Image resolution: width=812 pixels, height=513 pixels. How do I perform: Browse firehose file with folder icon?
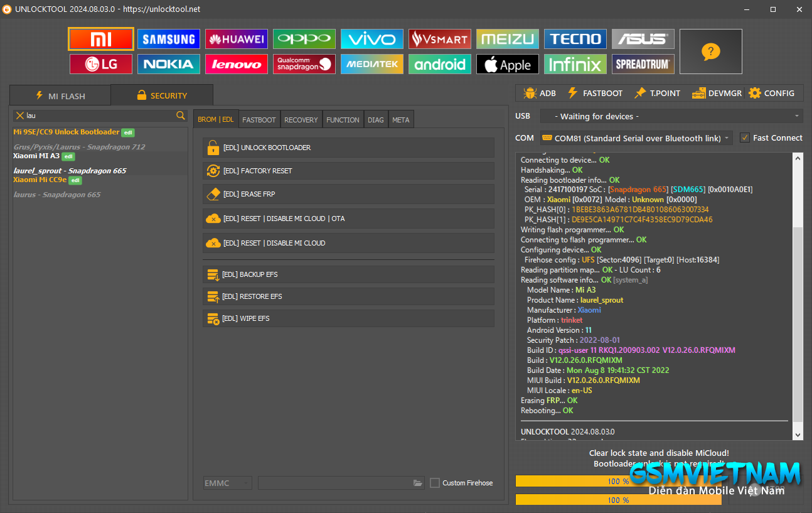click(418, 483)
